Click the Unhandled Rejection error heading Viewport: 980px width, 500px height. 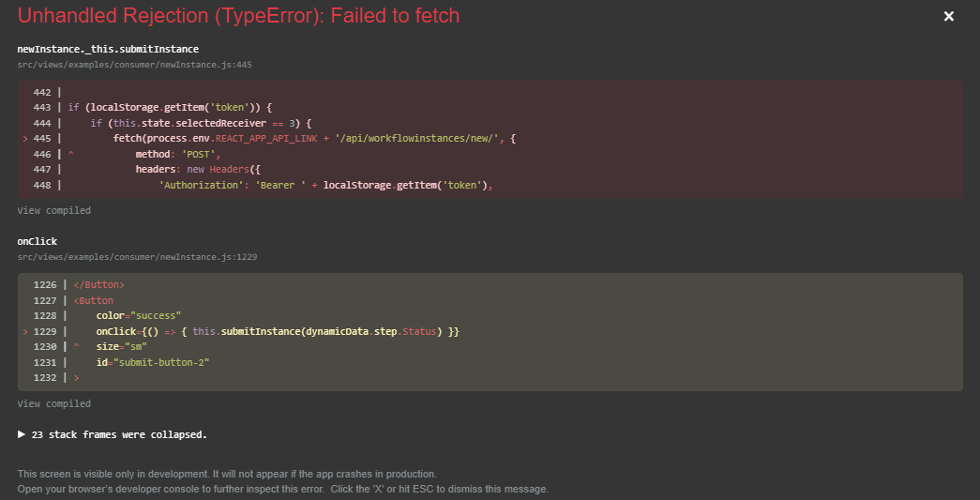239,16
